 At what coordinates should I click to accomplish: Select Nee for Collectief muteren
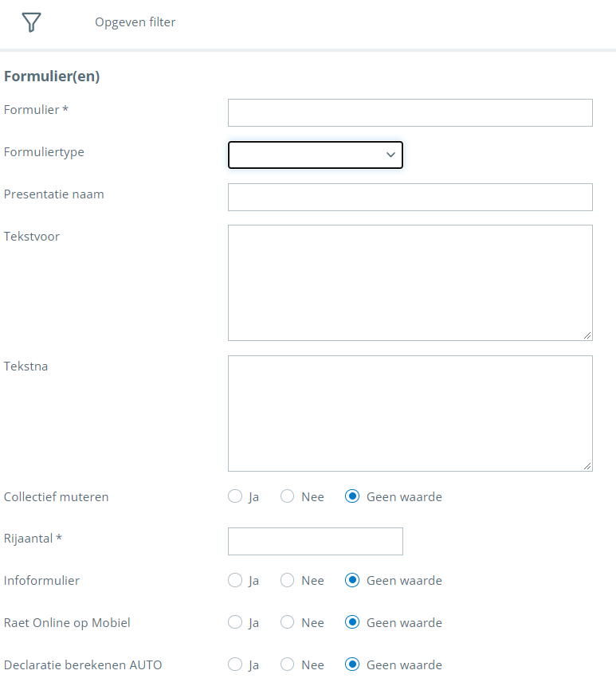[288, 496]
